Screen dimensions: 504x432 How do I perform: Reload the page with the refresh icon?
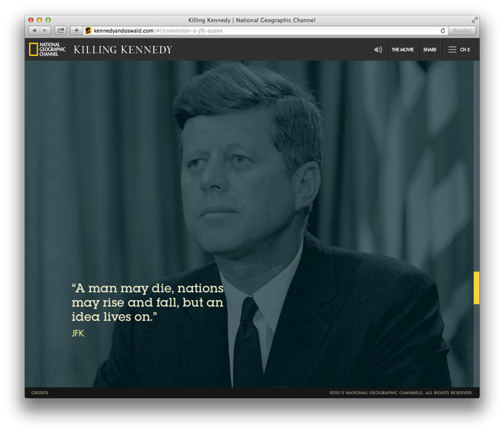click(x=442, y=31)
